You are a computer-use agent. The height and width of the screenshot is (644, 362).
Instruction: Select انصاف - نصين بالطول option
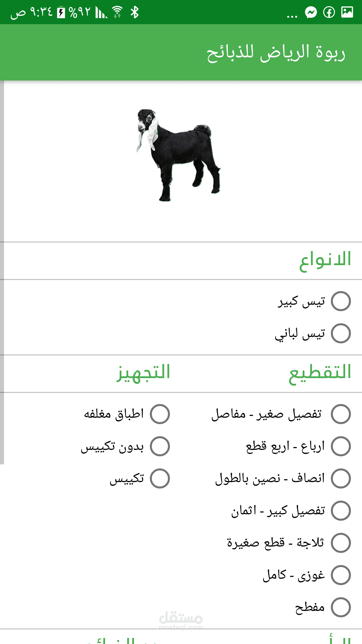click(341, 478)
